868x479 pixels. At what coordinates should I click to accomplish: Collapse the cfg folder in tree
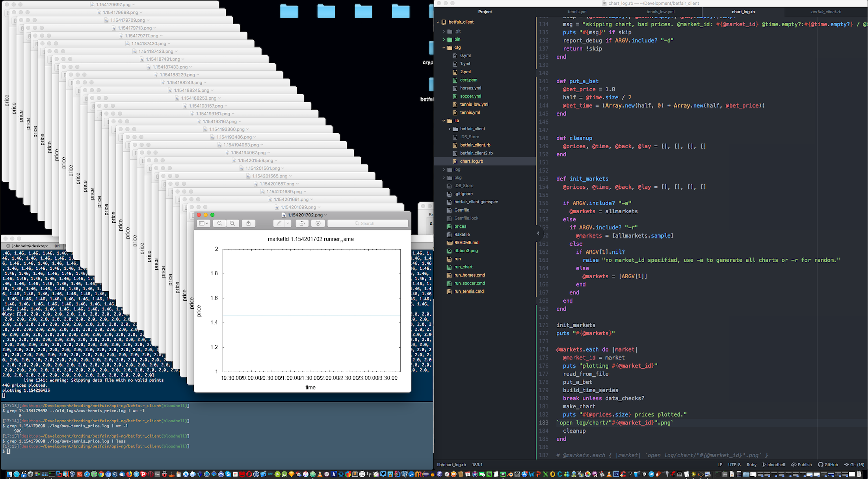(444, 48)
